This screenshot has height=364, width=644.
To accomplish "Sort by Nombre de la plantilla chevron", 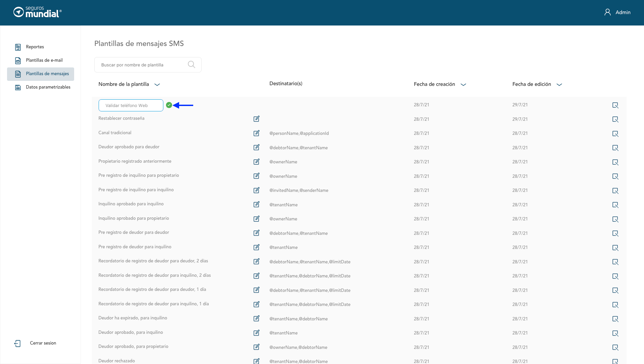I will tap(157, 85).
